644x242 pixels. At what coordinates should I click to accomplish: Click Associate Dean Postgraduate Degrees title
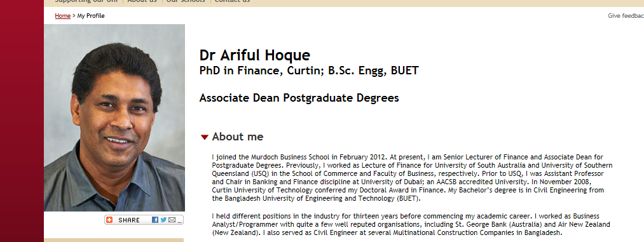(x=299, y=98)
